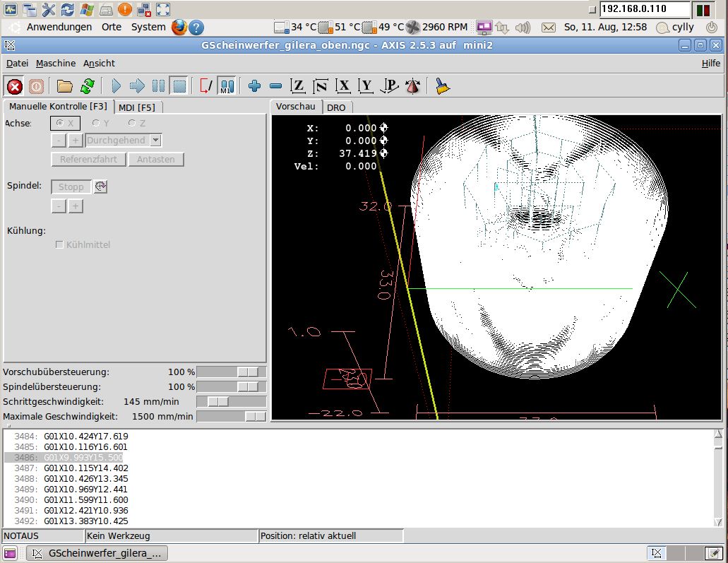Switch to rotated top view icon
The image size is (728, 563).
[x=321, y=86]
